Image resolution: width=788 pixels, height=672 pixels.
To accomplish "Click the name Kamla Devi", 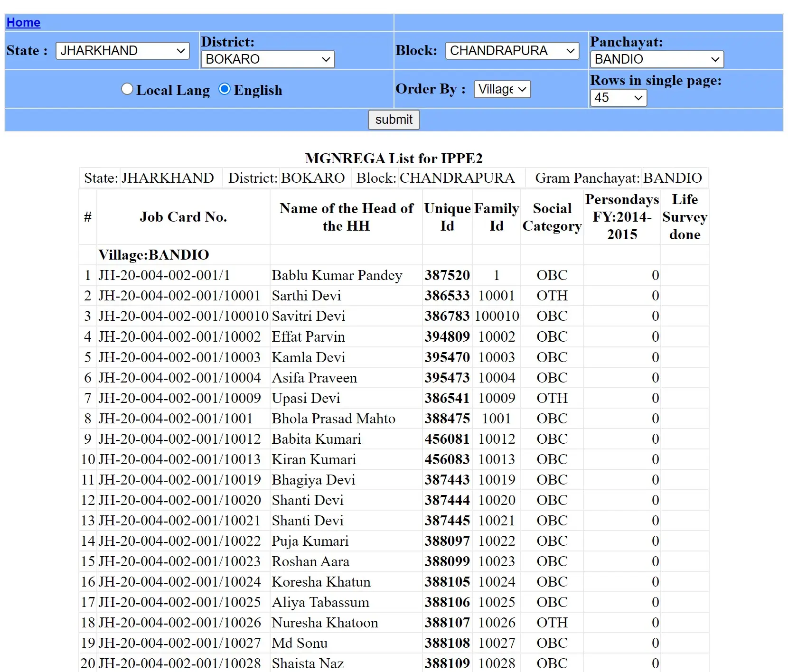I will [308, 357].
